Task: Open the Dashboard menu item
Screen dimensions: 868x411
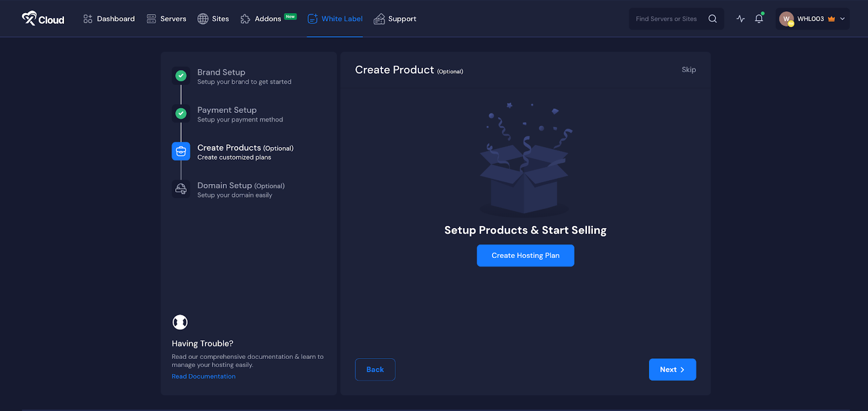Action: (109, 19)
